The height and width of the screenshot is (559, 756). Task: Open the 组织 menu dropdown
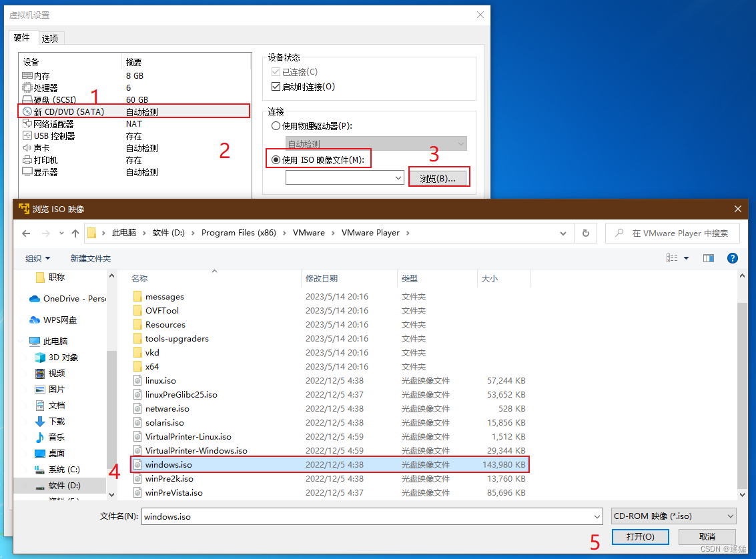(x=37, y=259)
